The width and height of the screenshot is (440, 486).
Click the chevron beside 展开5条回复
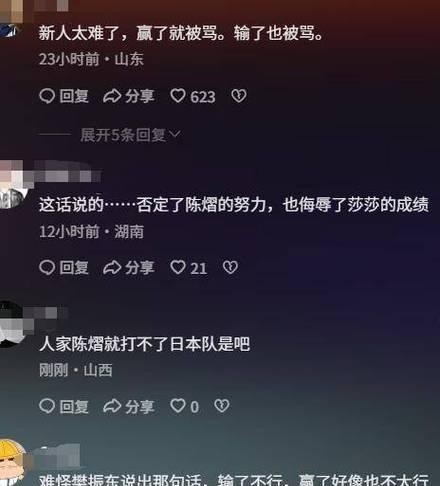click(x=175, y=134)
